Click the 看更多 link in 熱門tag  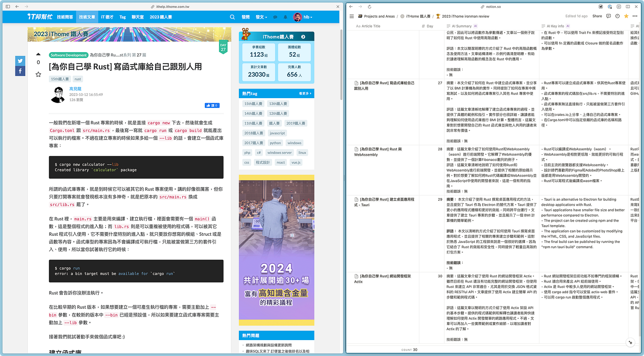point(305,93)
